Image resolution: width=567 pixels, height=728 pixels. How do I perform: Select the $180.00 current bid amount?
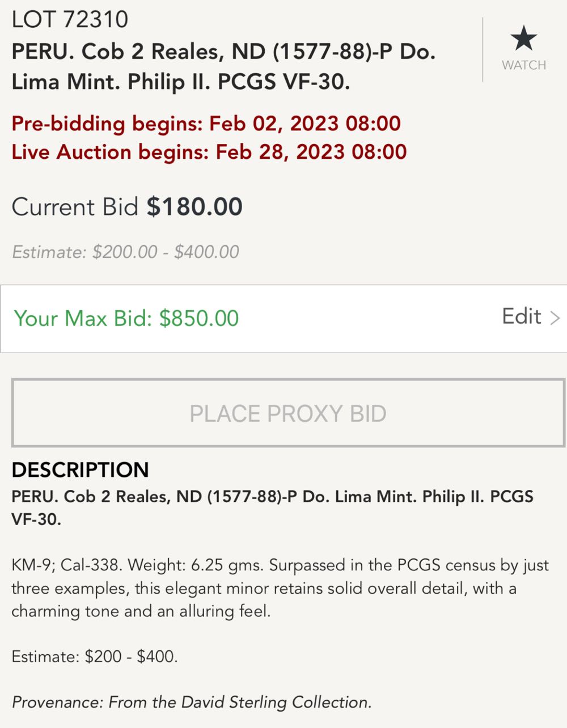tap(194, 206)
